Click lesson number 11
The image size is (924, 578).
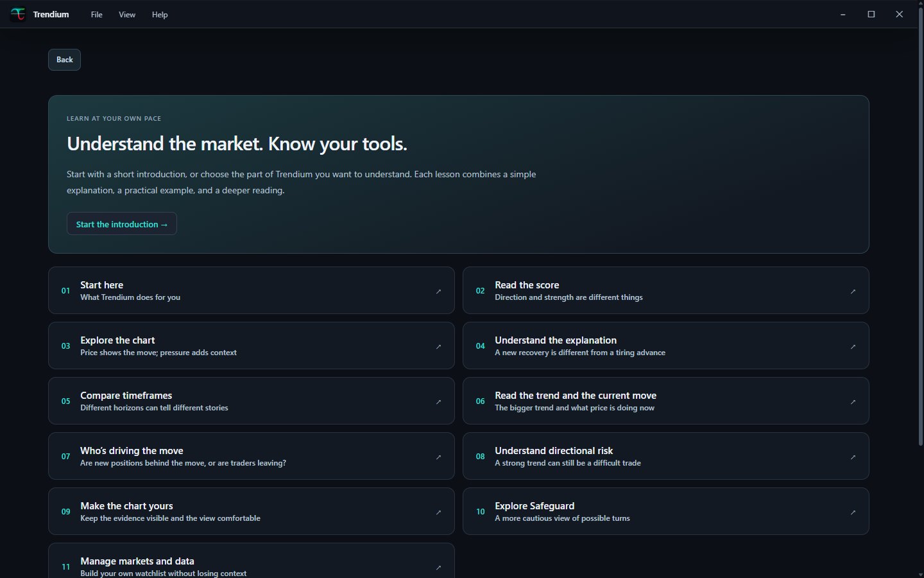(65, 567)
